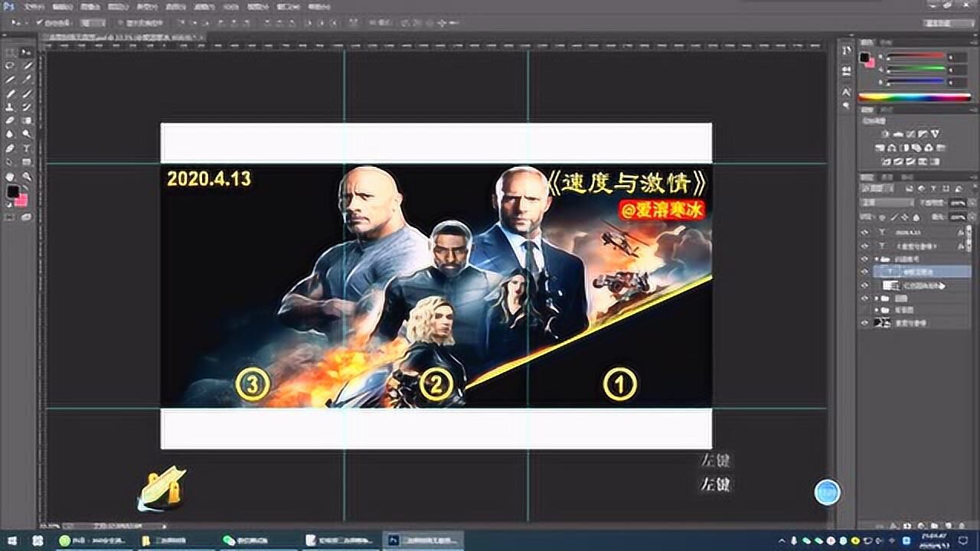Select the Horizontal Type tool
Viewport: 980px width, 551px height.
click(x=27, y=147)
